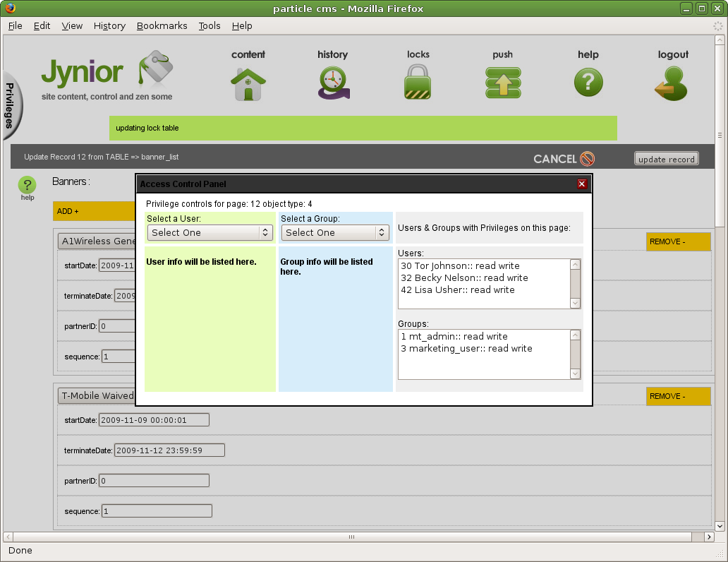Screen dimensions: 728x562
Task: Click the CANCEL button
Action: (x=564, y=159)
